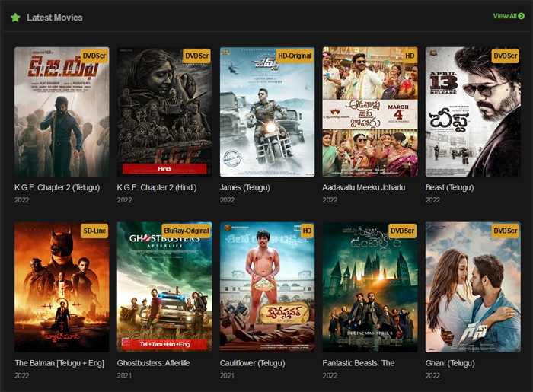Click the K.G.F: Chapter 2 (Telugu) title
This screenshot has width=533, height=392.
coord(57,187)
